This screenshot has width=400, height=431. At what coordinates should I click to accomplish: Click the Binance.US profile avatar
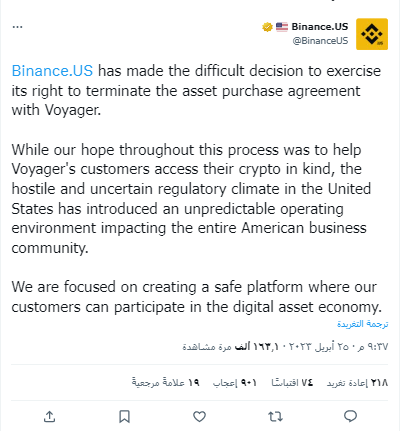(372, 34)
